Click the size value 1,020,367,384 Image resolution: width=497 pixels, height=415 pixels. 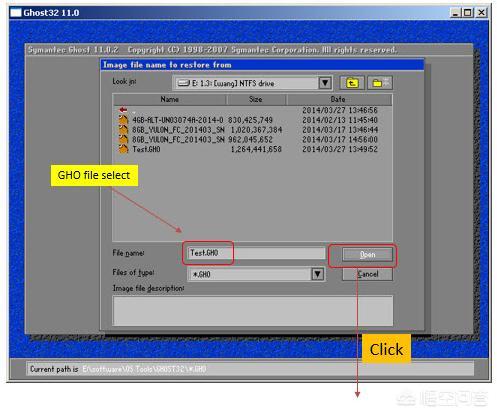[256, 130]
